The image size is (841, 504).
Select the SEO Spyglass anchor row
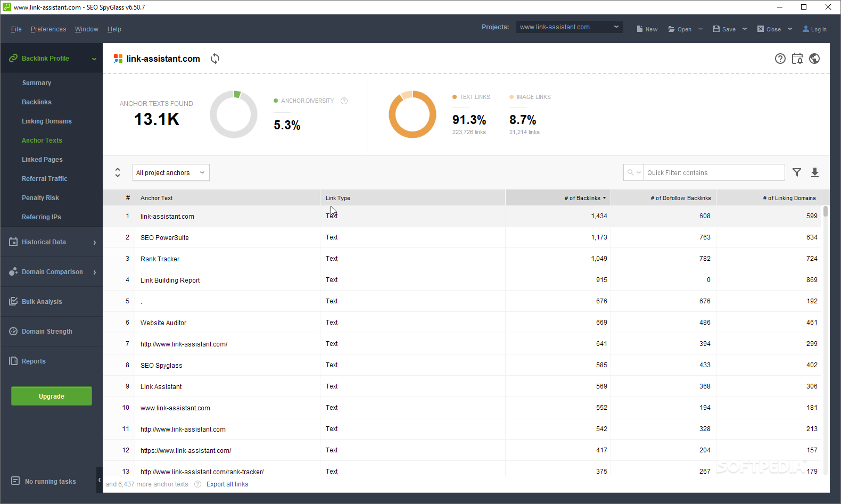462,365
